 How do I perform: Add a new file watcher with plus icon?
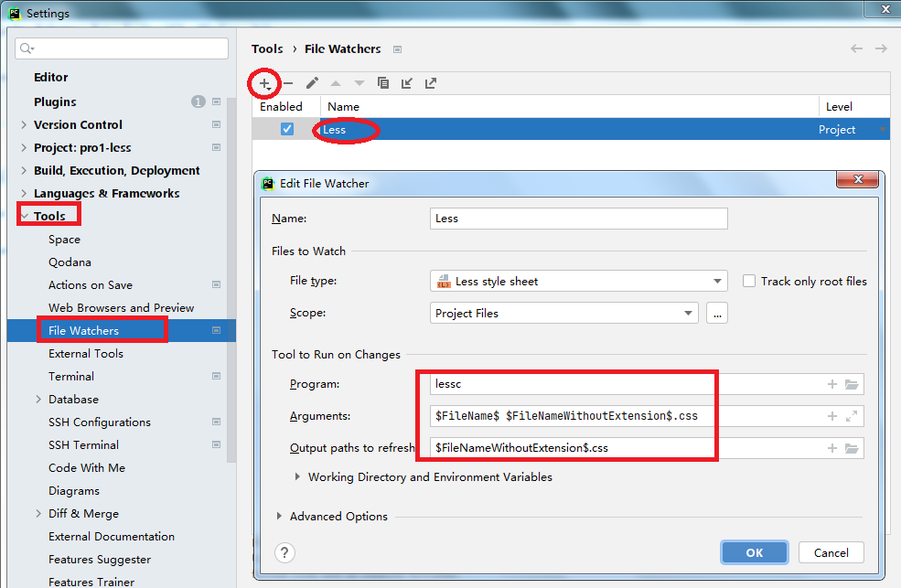coord(264,84)
